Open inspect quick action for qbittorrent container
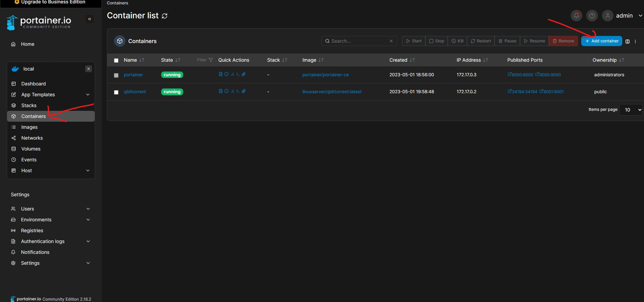The image size is (644, 302). (x=226, y=91)
